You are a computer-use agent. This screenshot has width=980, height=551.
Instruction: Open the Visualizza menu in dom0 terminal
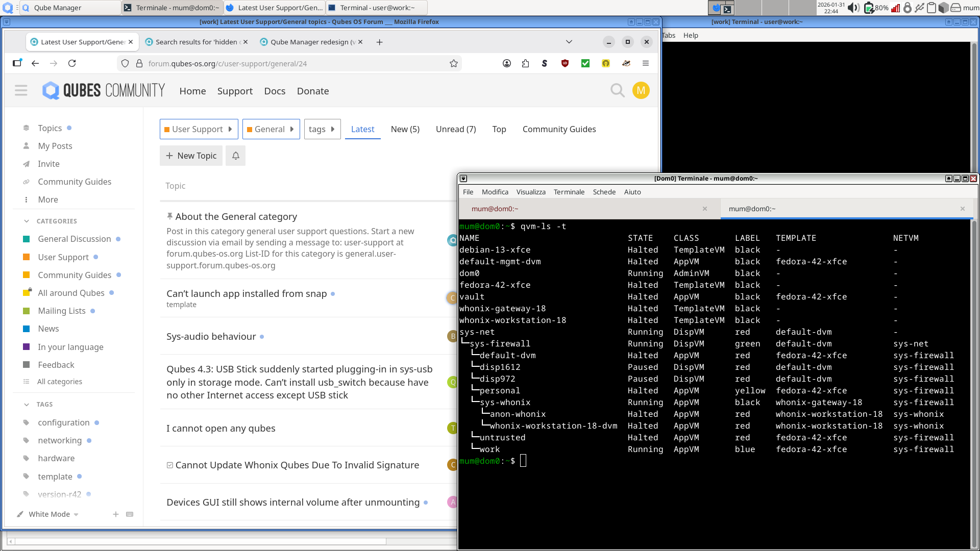pos(530,192)
